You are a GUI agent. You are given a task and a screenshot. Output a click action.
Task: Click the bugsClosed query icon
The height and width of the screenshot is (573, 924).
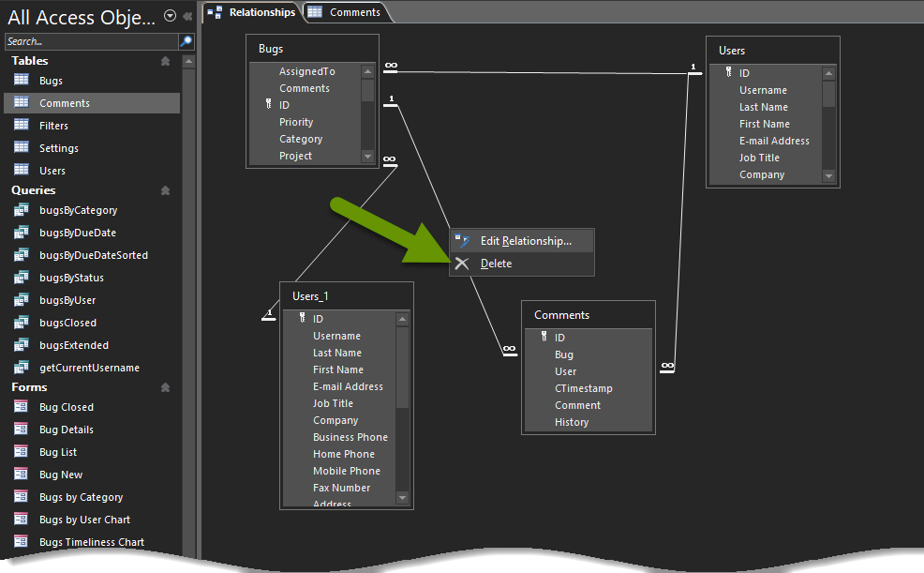tap(22, 323)
